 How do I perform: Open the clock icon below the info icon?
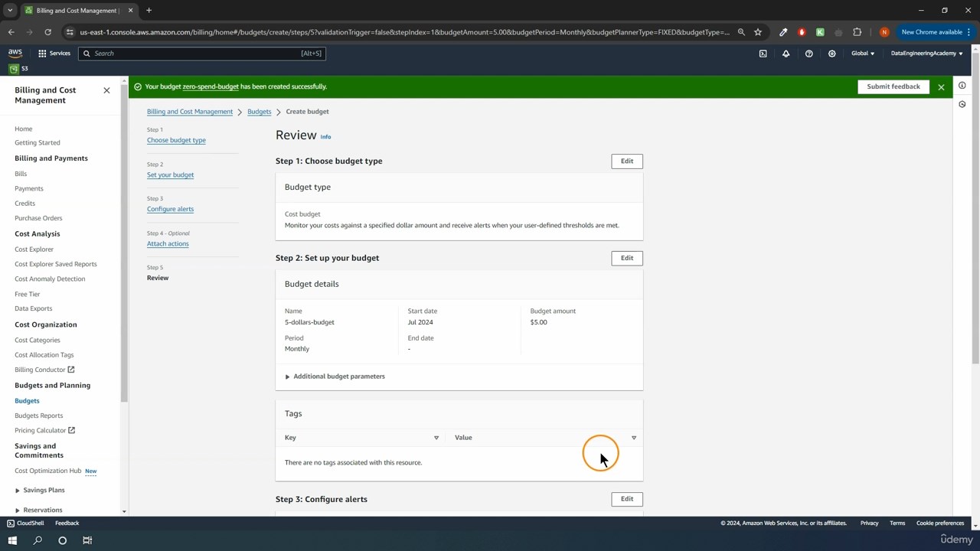[x=962, y=104]
